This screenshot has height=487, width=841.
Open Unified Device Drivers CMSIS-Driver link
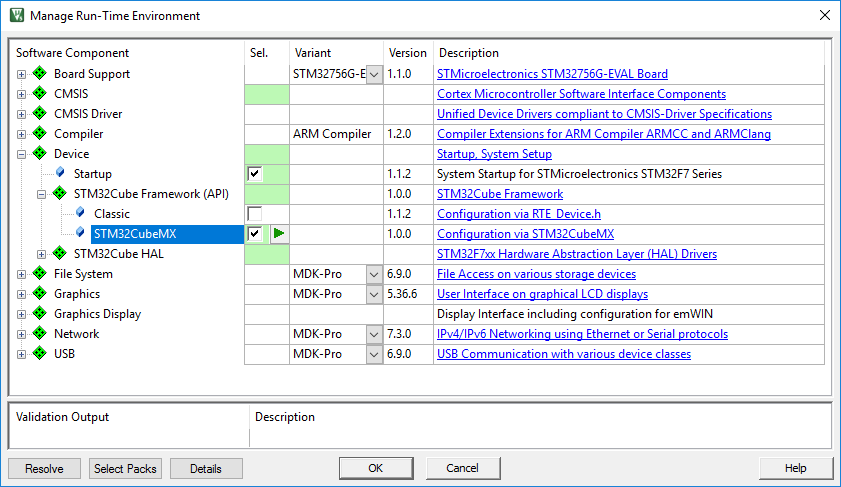pyautogui.click(x=604, y=114)
